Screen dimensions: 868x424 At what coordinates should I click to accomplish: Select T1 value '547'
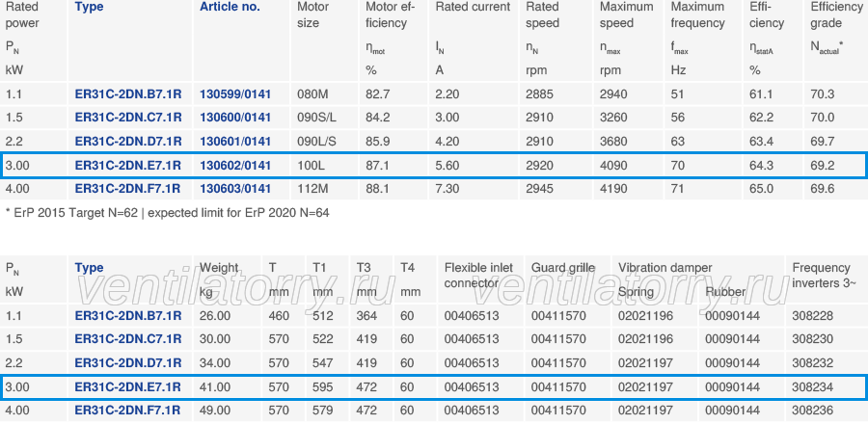(x=323, y=362)
